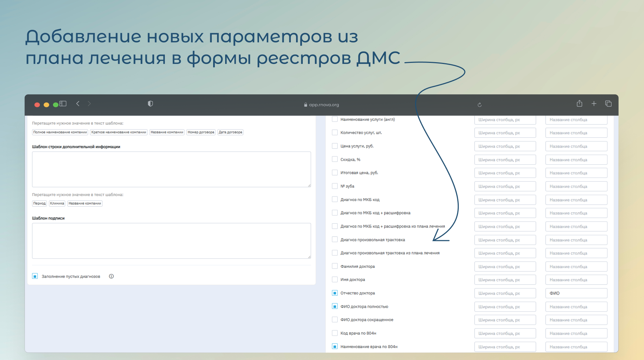
Task: Select the Клиника placeholder tag
Action: [57, 203]
